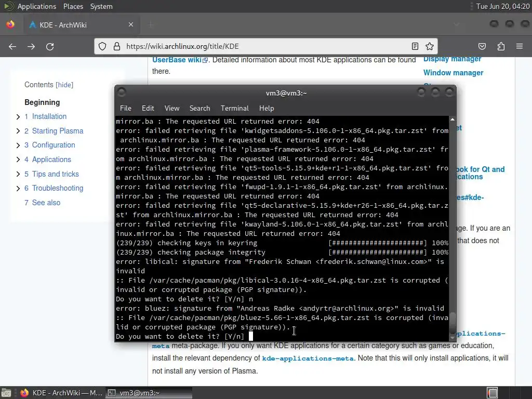The width and height of the screenshot is (532, 399).
Task: Open terminal Edit menu
Action: (148, 108)
